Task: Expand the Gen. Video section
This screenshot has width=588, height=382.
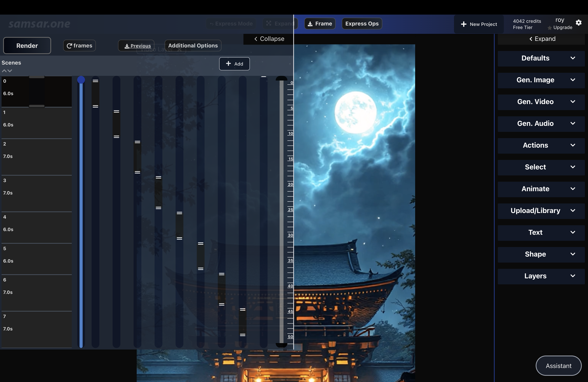Action: click(x=541, y=102)
